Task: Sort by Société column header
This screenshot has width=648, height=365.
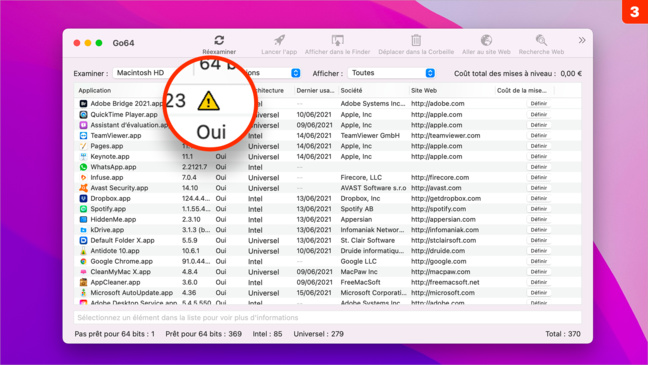Action: 351,90
